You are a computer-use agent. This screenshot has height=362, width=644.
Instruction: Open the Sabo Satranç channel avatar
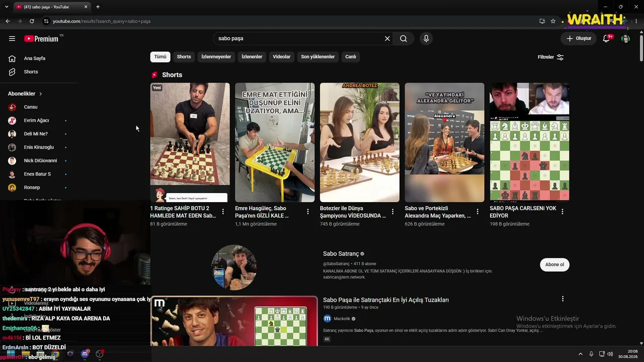tap(234, 267)
